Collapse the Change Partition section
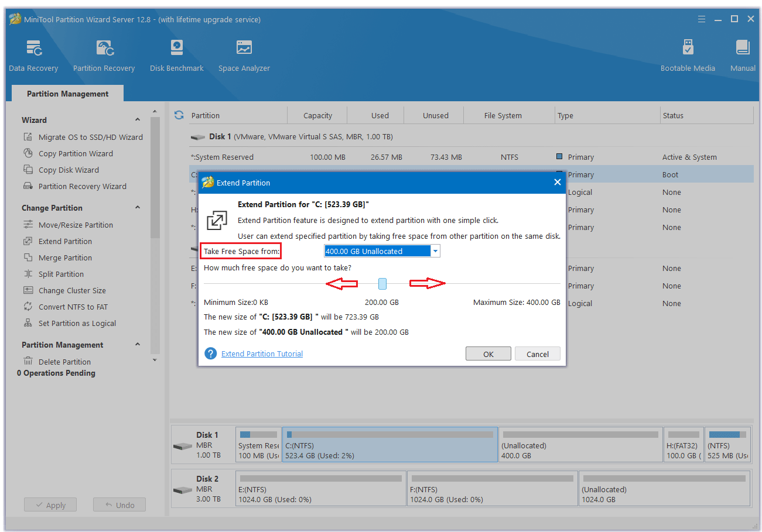Screen dimensions: 762x532 pyautogui.click(x=138, y=208)
